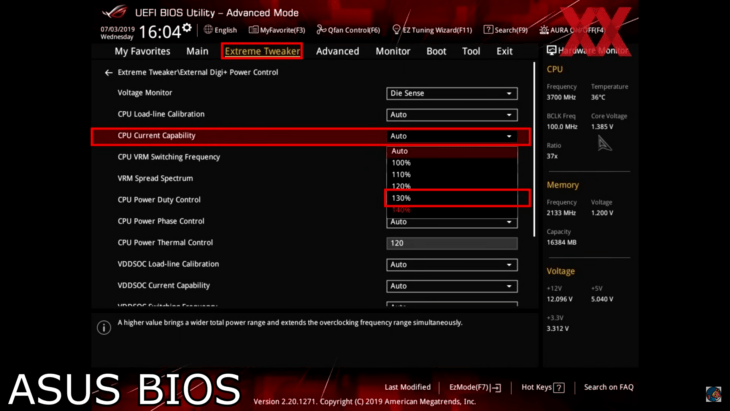The height and width of the screenshot is (411, 730).
Task: Click the CPU Load-line Calibration label
Action: tap(161, 114)
